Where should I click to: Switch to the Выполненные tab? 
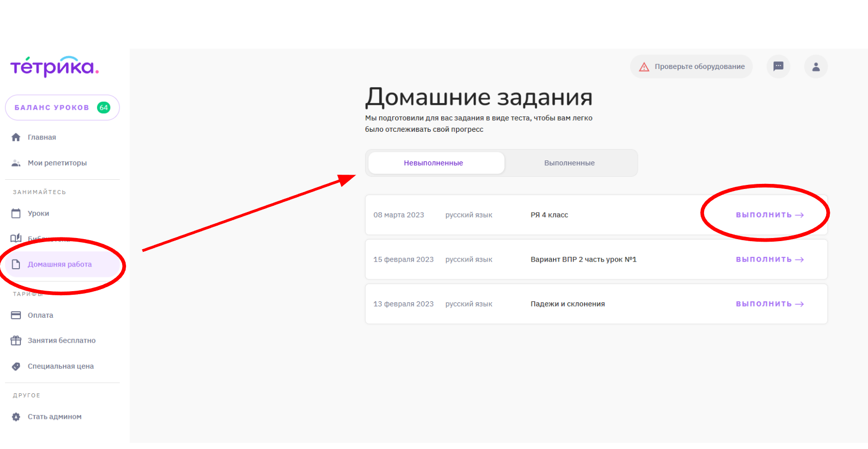coord(569,163)
